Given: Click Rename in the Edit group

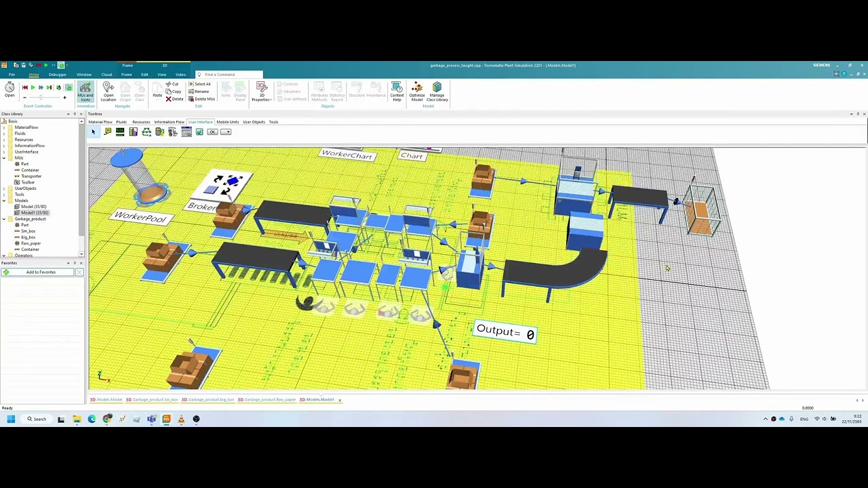Looking at the screenshot, I should (199, 91).
